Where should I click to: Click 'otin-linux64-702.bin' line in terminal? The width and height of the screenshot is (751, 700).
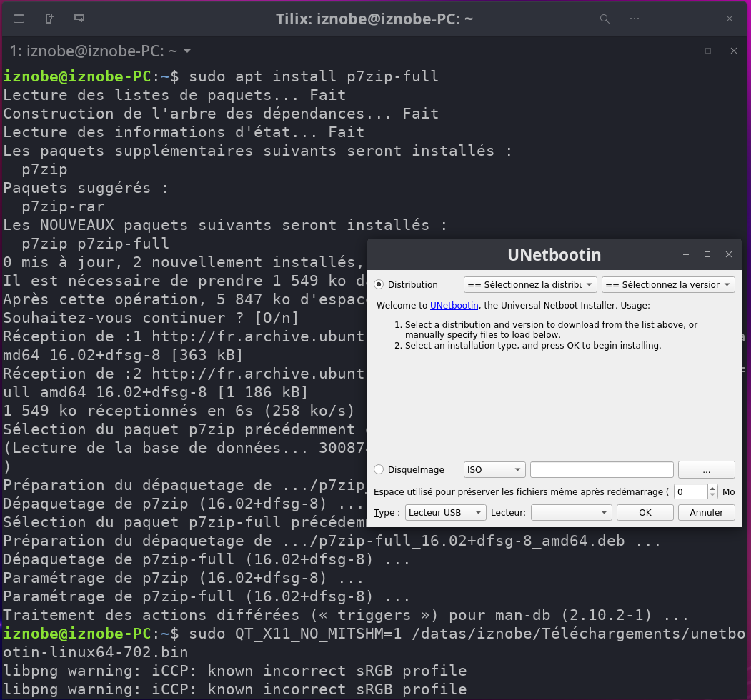(96, 652)
